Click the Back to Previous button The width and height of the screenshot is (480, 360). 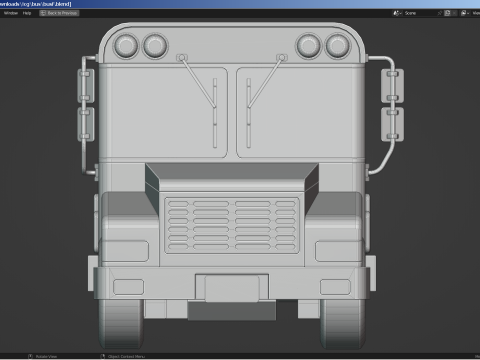(59, 13)
